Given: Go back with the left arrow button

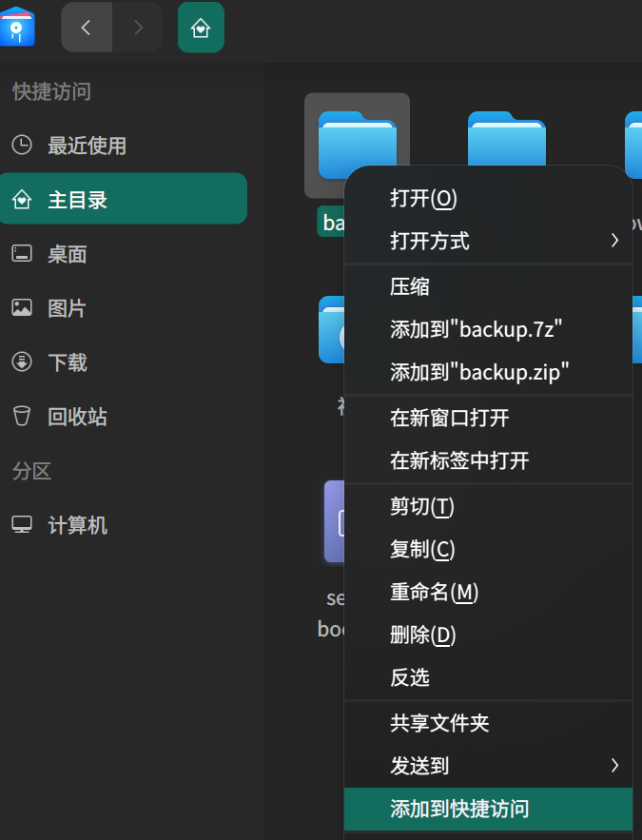Looking at the screenshot, I should coord(87,28).
